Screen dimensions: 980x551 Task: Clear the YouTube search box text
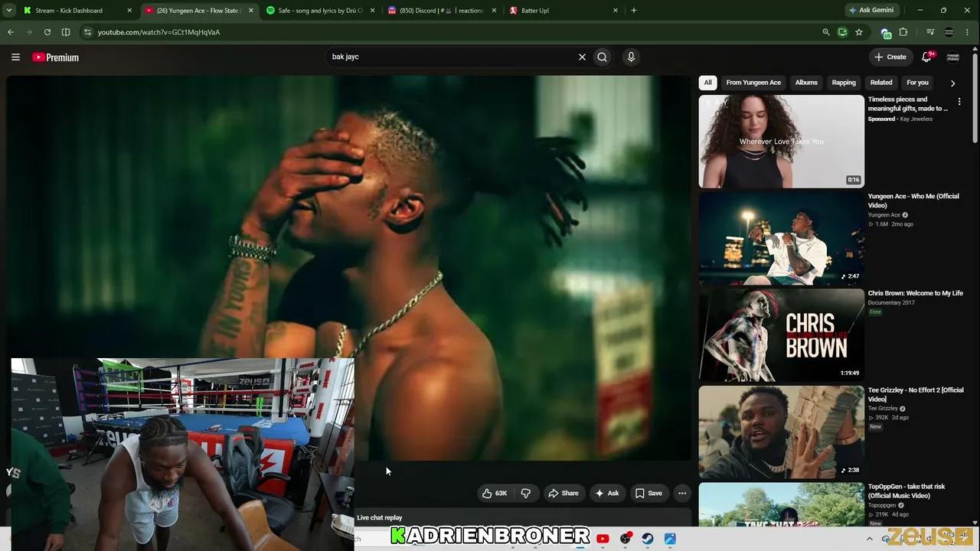click(x=582, y=57)
